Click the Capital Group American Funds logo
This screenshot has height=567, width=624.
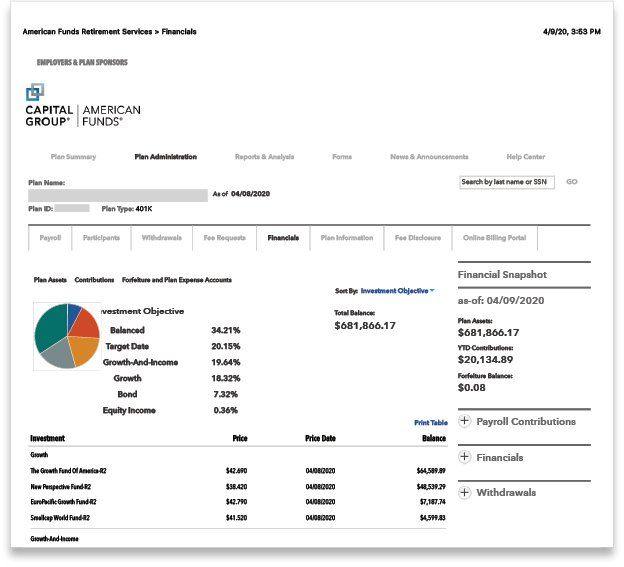(x=83, y=105)
